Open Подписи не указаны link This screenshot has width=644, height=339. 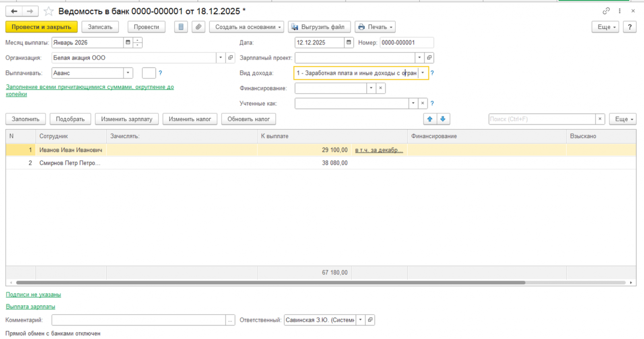(x=33, y=294)
